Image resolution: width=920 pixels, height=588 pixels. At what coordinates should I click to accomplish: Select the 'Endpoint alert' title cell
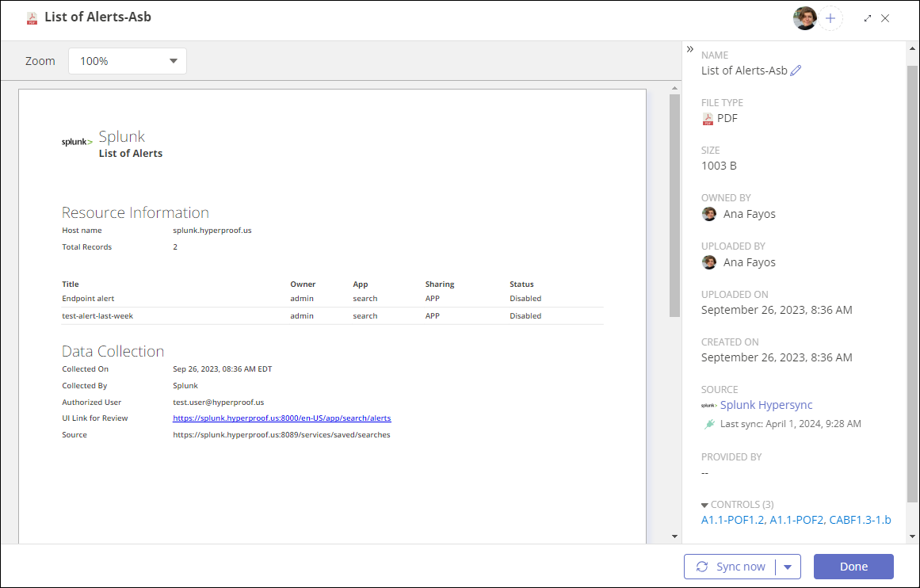[88, 299]
